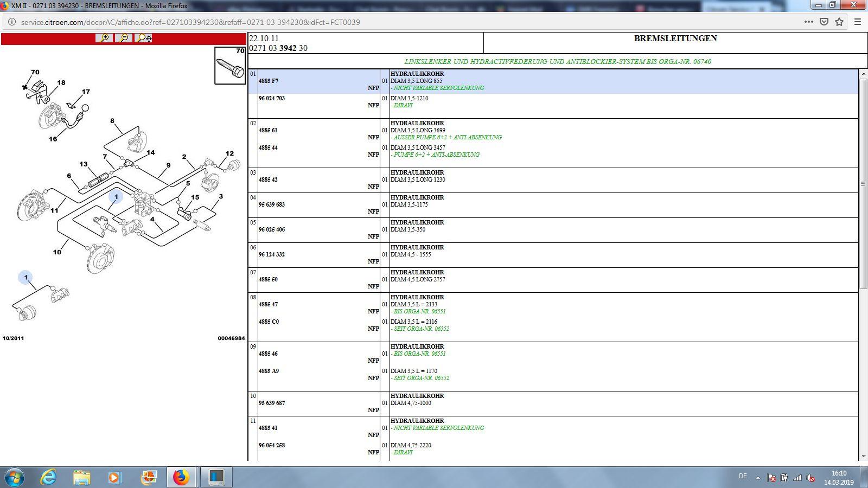Click the network signal tray icon
This screenshot has height=488, width=868.
pyautogui.click(x=797, y=478)
